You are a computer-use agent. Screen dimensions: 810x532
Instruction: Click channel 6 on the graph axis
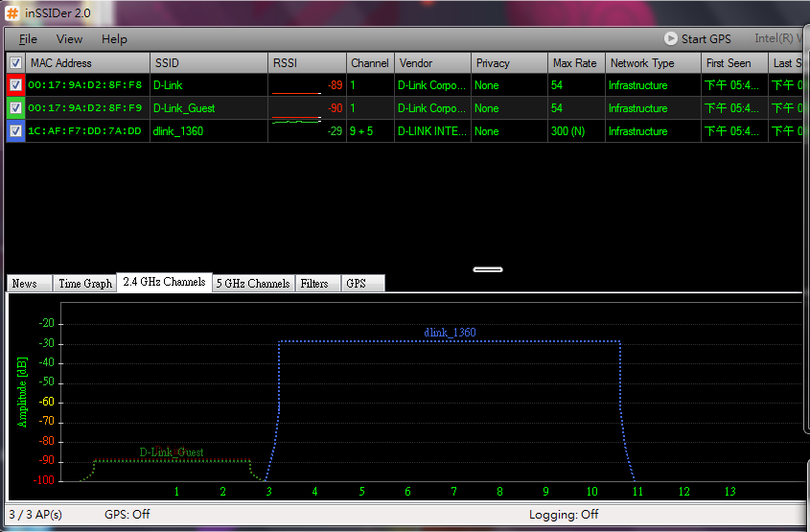pyautogui.click(x=407, y=491)
